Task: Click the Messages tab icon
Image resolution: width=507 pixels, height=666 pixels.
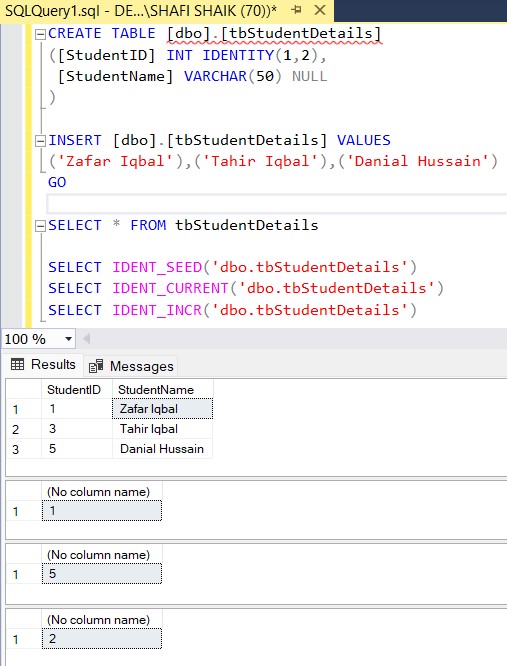Action: (x=96, y=366)
